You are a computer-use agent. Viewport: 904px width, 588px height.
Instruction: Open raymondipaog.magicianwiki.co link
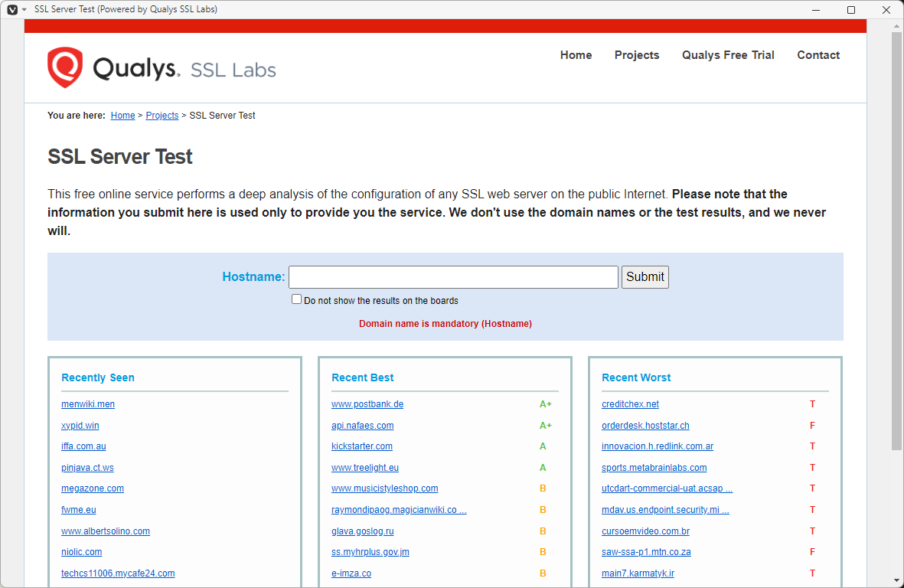tap(399, 510)
